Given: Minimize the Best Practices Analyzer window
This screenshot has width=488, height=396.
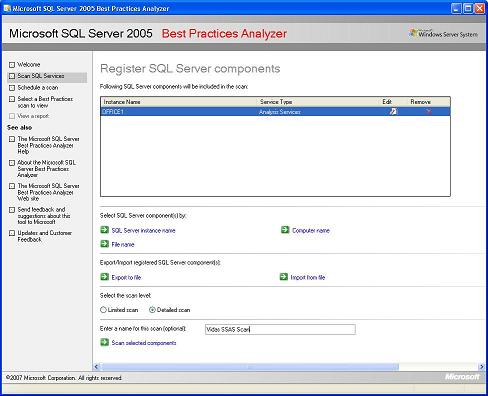Looking at the screenshot, I should [457, 8].
